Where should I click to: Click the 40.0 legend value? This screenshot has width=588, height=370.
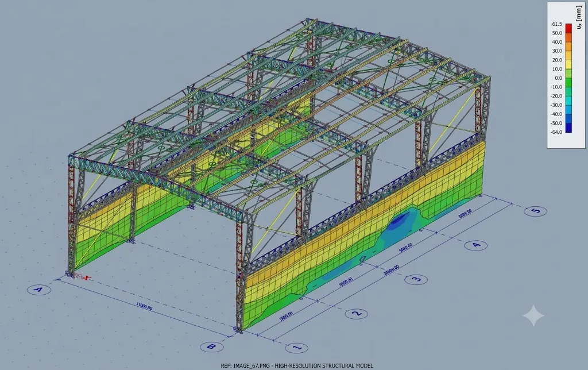(x=557, y=42)
